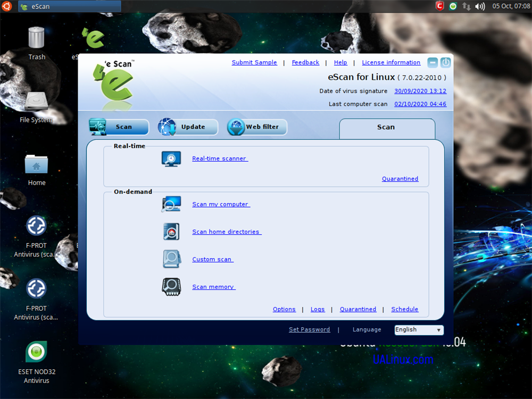The width and height of the screenshot is (532, 399).
Task: Open the Real-time scanner link
Action: click(x=220, y=159)
